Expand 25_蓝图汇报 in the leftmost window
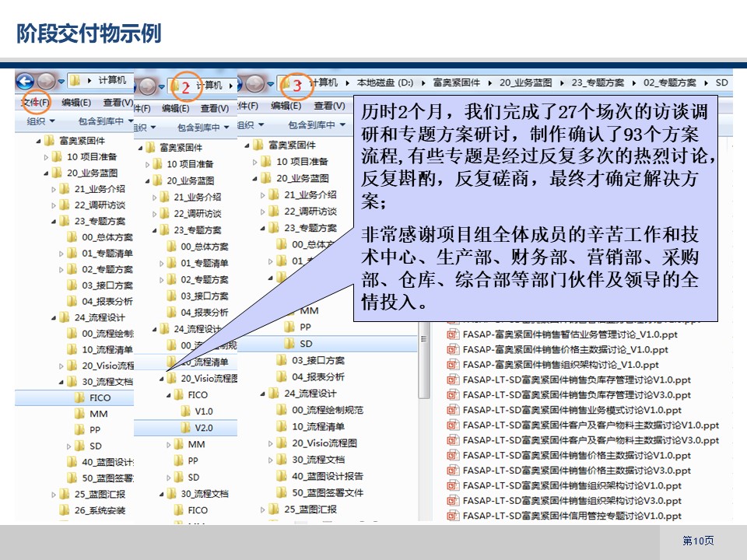Image resolution: width=747 pixels, height=560 pixels. tap(54, 494)
